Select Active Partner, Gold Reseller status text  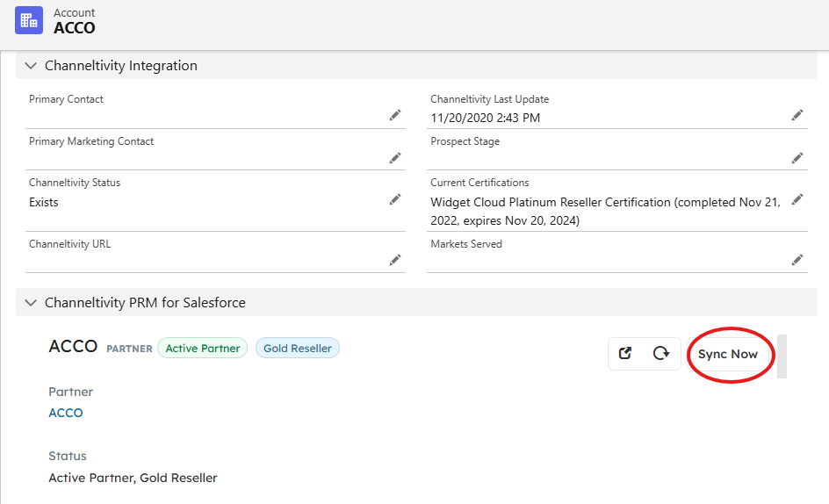133,478
